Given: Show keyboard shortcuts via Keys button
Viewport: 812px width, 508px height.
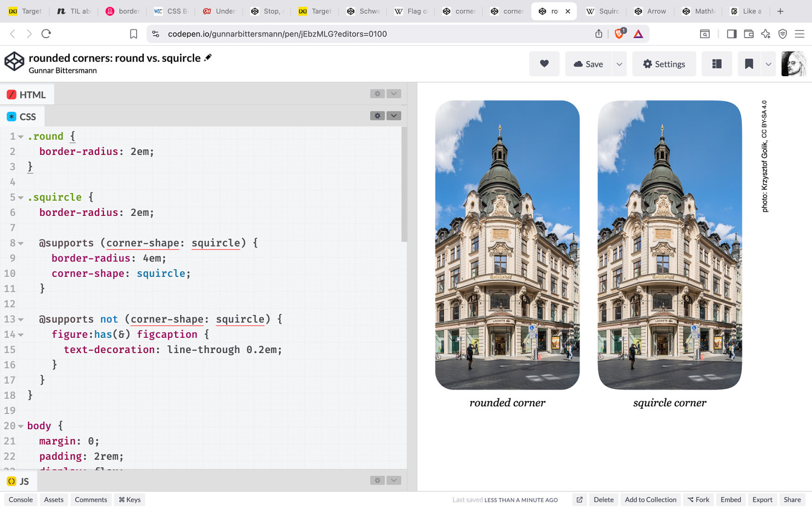Looking at the screenshot, I should click(129, 500).
